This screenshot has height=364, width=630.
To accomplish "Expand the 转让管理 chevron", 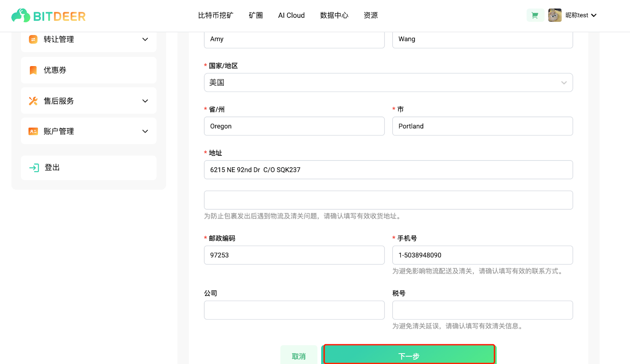I will pyautogui.click(x=145, y=39).
